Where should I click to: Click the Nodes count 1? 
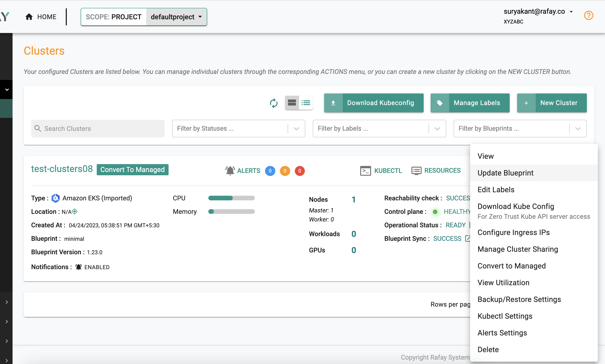[x=353, y=200]
